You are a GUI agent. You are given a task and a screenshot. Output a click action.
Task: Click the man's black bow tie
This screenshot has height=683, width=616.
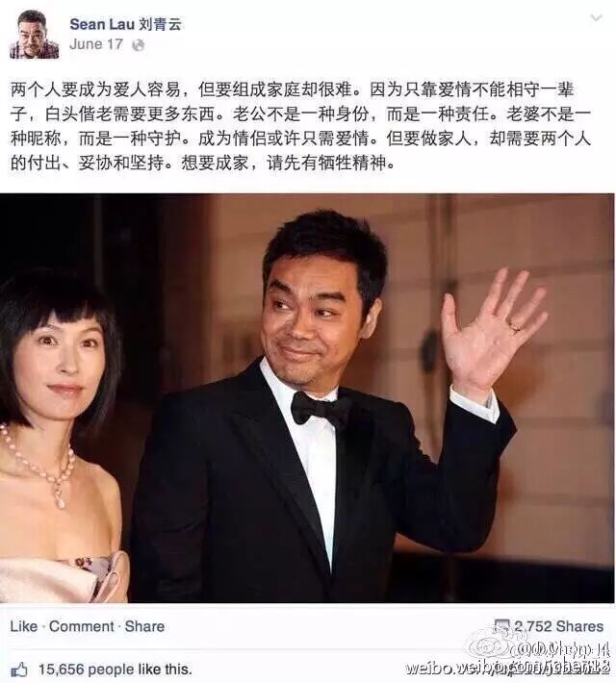pos(320,409)
